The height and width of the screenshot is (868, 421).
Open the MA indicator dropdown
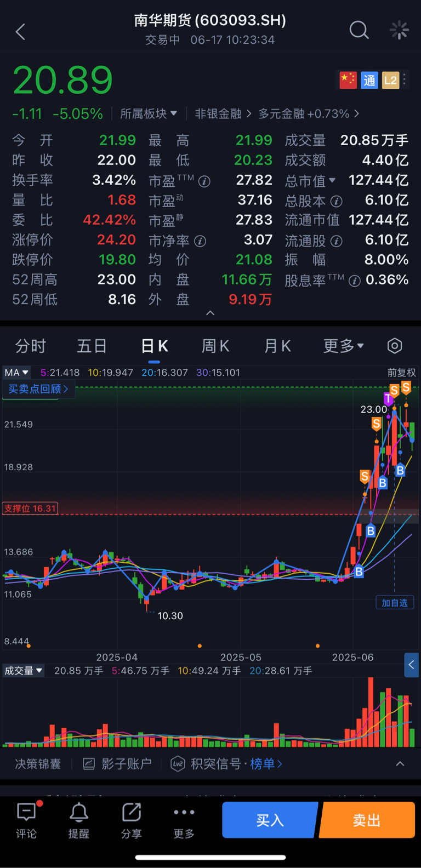(x=16, y=373)
